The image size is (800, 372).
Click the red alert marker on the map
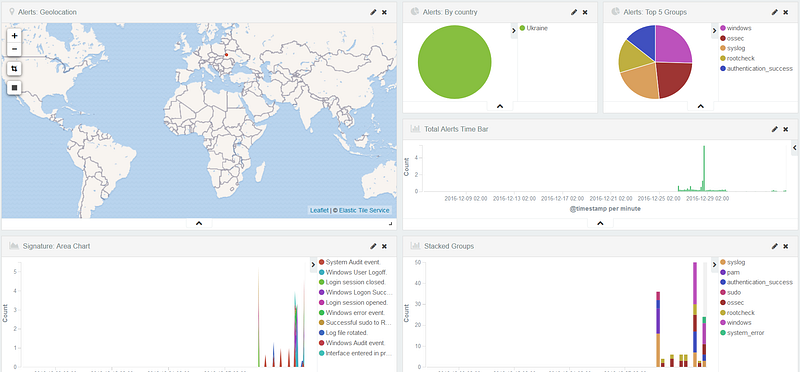[x=226, y=55]
